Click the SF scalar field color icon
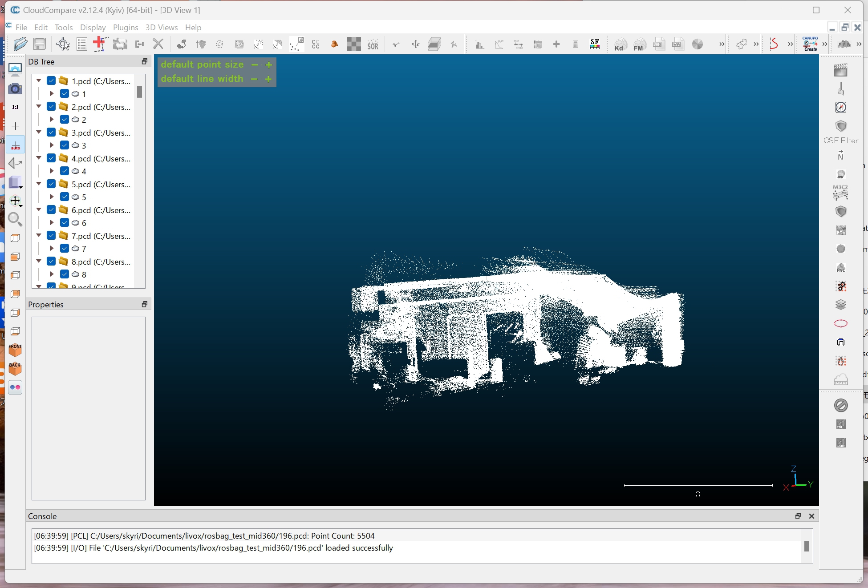Screen dimensions: 868x588 595,44
